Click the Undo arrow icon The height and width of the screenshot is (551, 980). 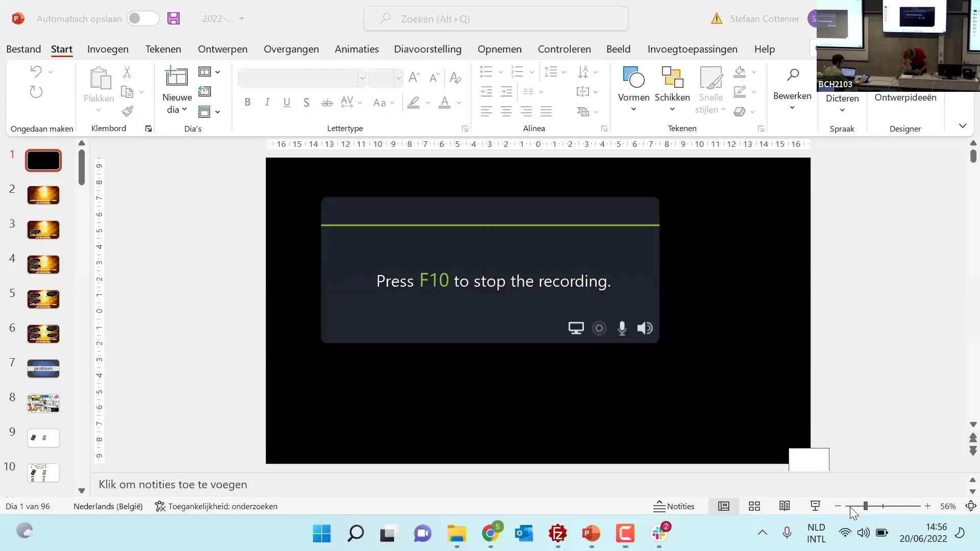pyautogui.click(x=36, y=71)
